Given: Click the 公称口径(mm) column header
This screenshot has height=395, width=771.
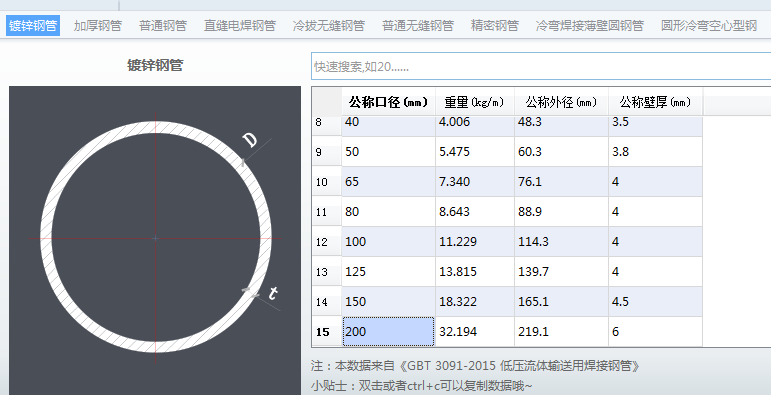Looking at the screenshot, I should click(x=388, y=102).
